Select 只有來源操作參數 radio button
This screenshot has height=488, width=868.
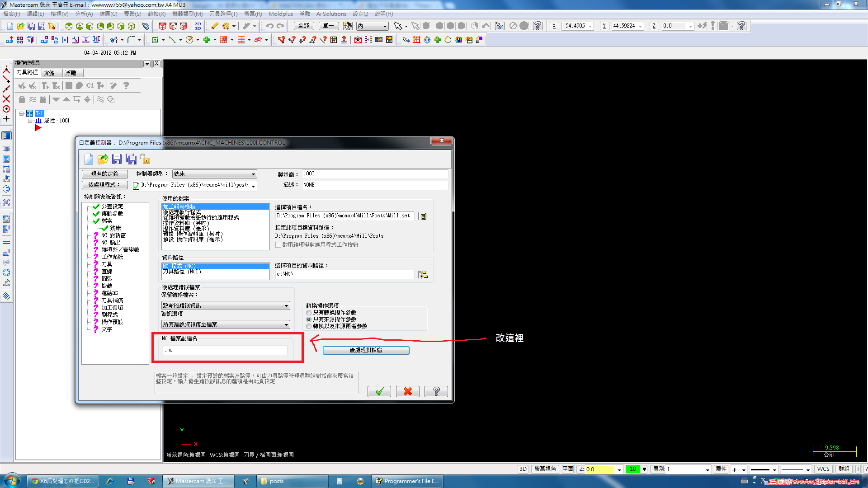pos(309,319)
